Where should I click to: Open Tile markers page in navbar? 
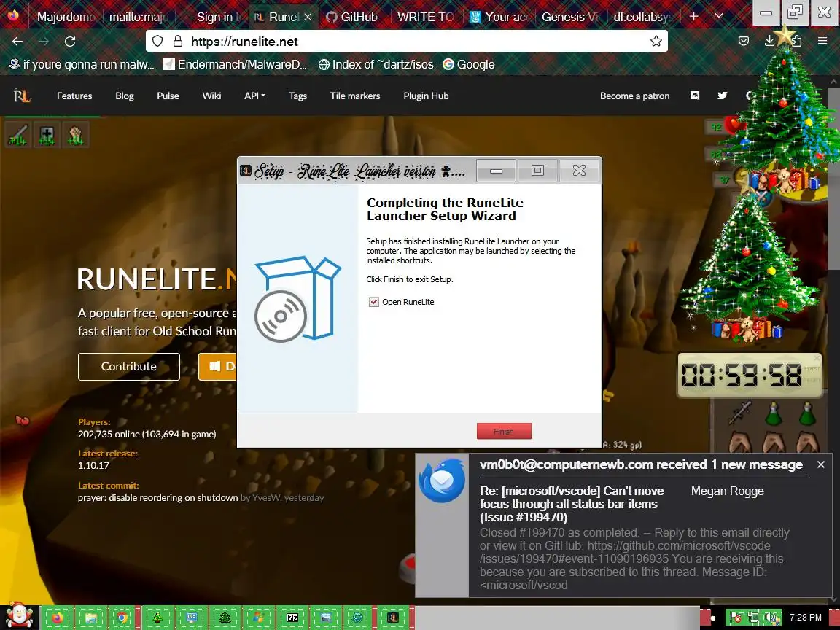(x=355, y=96)
